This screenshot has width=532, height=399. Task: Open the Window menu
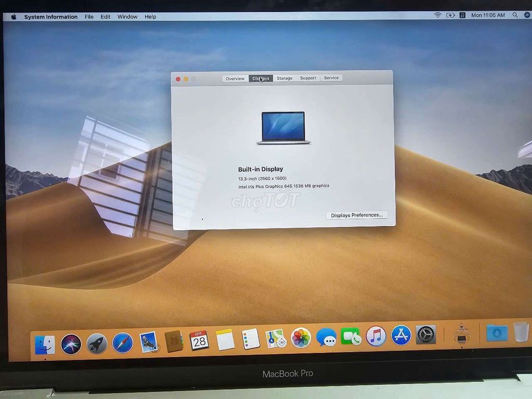[x=128, y=17]
